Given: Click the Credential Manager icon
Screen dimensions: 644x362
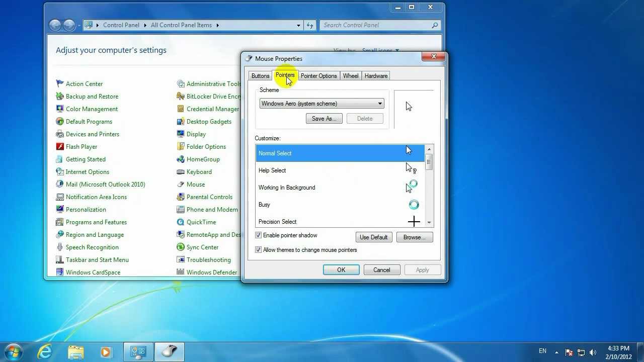Looking at the screenshot, I should [181, 109].
